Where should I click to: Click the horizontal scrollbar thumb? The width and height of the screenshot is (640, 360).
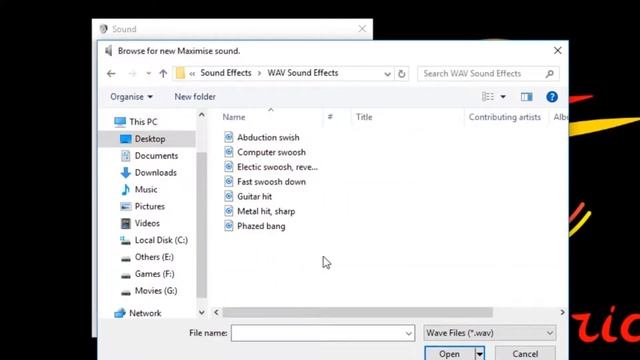click(358, 313)
